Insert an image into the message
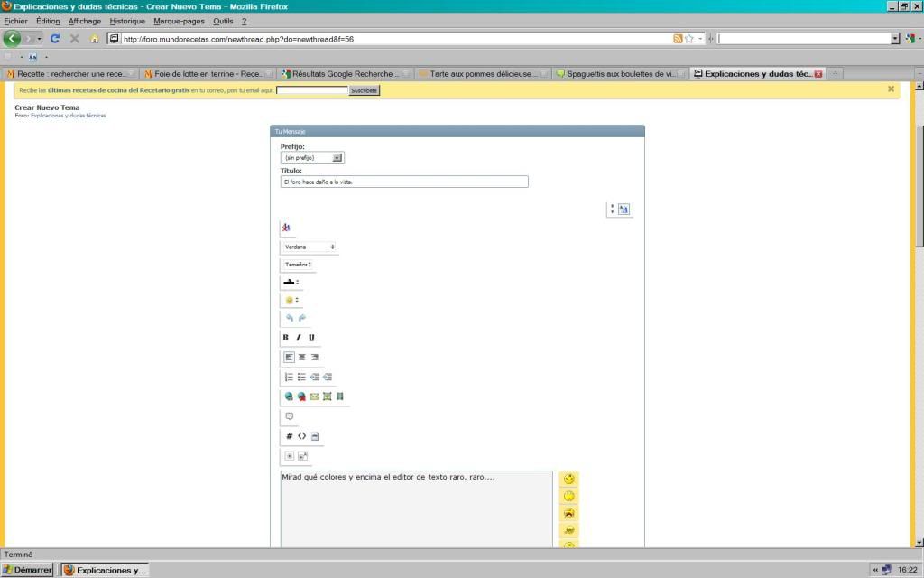The width and height of the screenshot is (924, 578). pyautogui.click(x=327, y=396)
